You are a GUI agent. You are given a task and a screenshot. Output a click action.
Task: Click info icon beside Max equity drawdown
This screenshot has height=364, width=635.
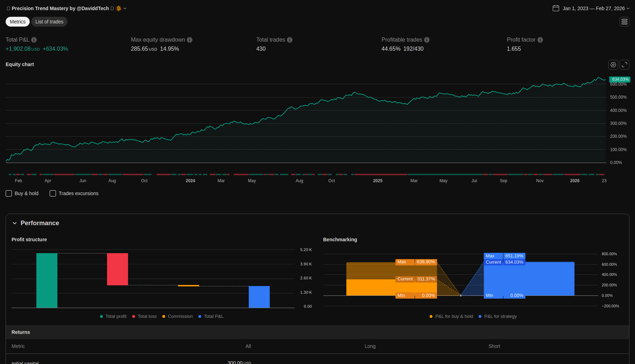[x=190, y=40]
